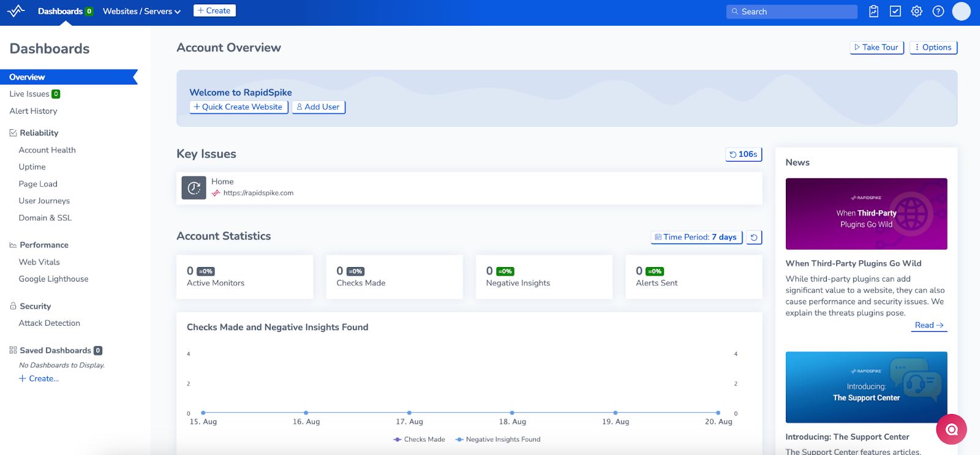Click the Home monitor title
980x455 pixels.
pyautogui.click(x=222, y=182)
